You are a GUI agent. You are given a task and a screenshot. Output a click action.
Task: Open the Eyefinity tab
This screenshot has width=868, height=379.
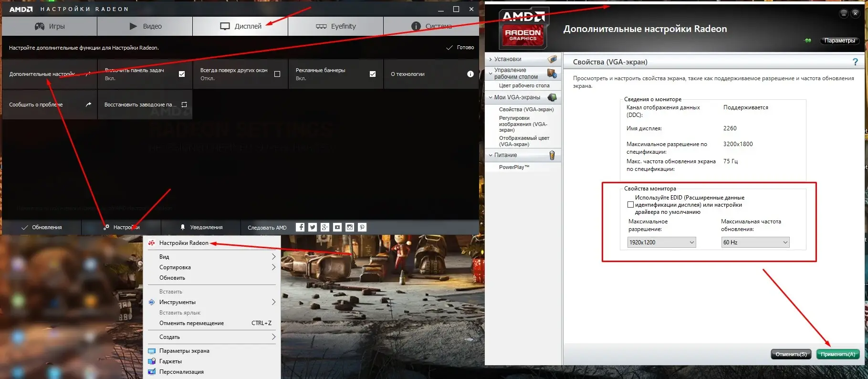[x=336, y=26]
